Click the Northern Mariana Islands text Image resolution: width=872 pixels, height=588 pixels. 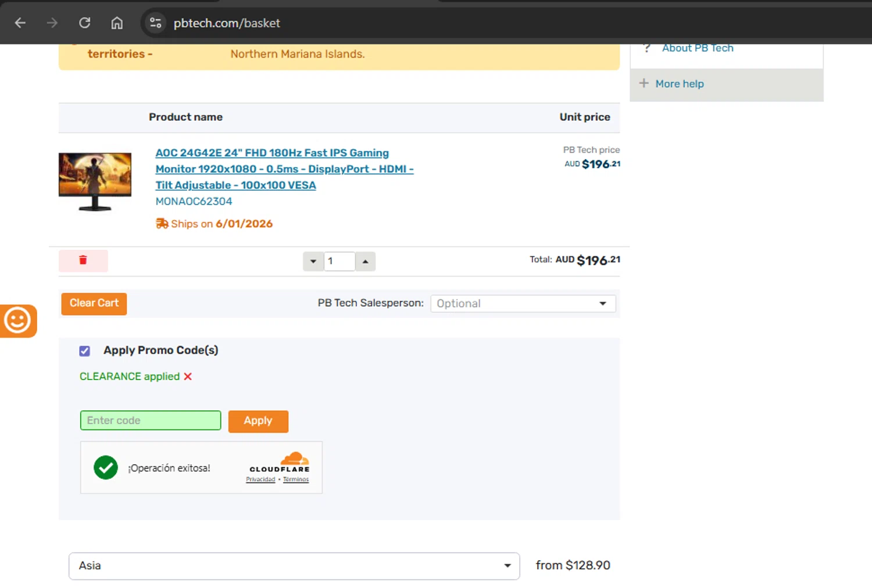tap(298, 54)
